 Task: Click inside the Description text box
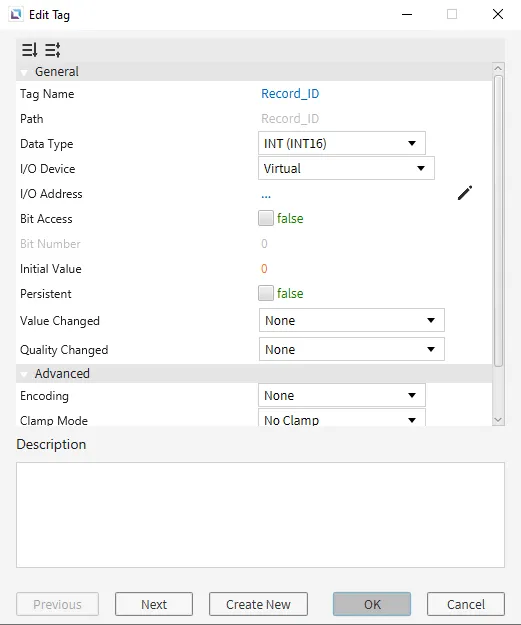(260, 515)
